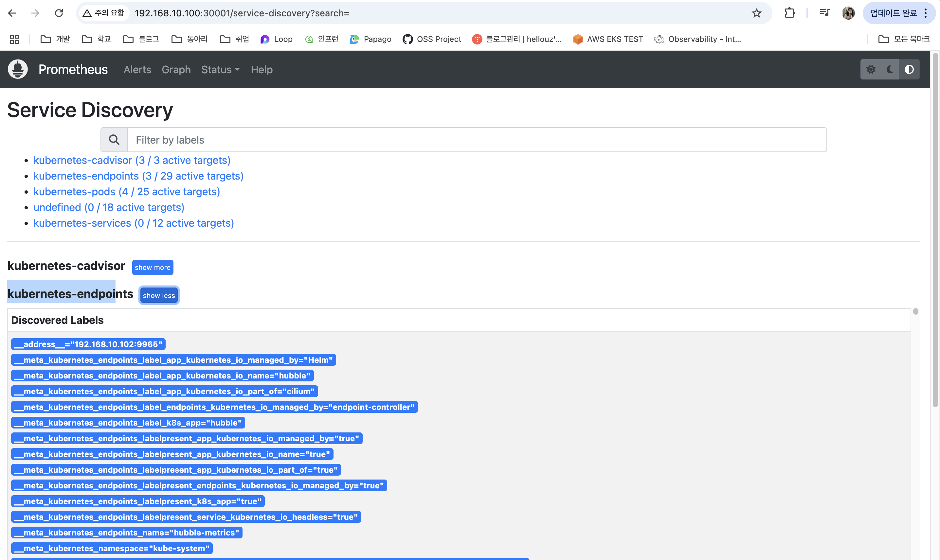The width and height of the screenshot is (940, 560).
Task: Click the browser back arrow
Action: pyautogui.click(x=12, y=13)
